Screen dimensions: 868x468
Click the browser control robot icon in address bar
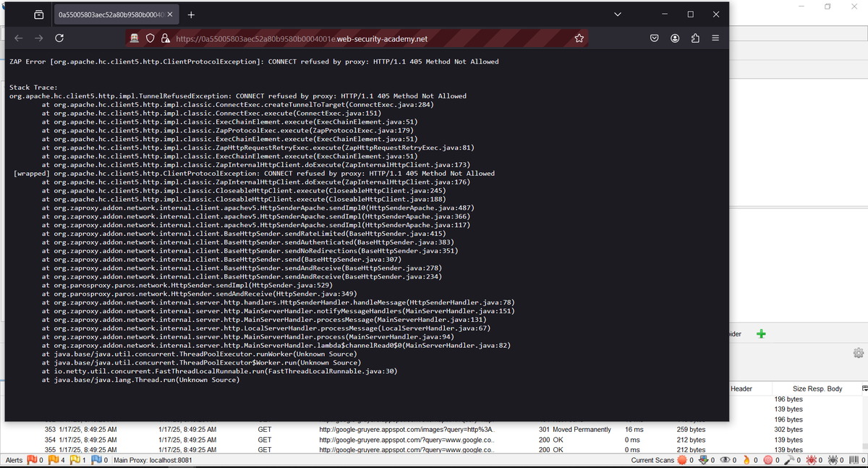click(135, 38)
